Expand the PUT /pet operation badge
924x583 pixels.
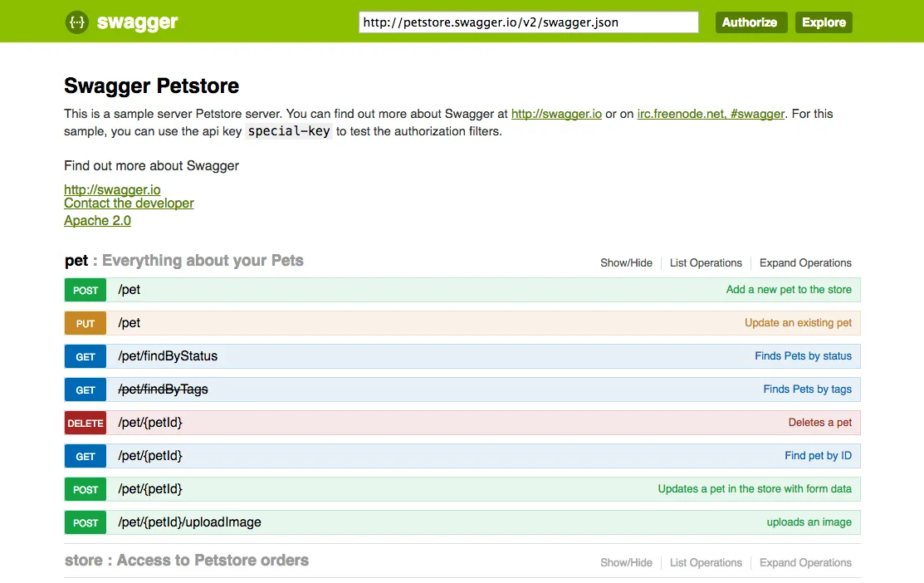tap(86, 323)
